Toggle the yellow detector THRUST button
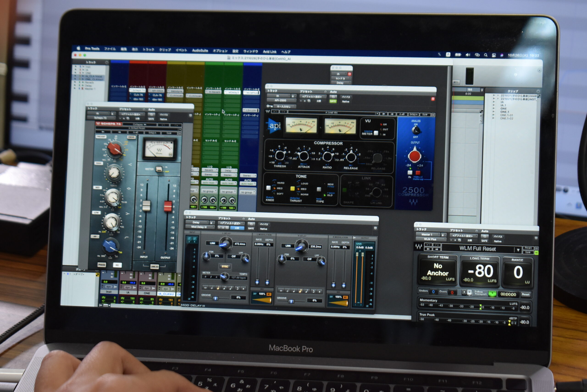Image resolution: width=587 pixels, height=392 pixels. 292,189
